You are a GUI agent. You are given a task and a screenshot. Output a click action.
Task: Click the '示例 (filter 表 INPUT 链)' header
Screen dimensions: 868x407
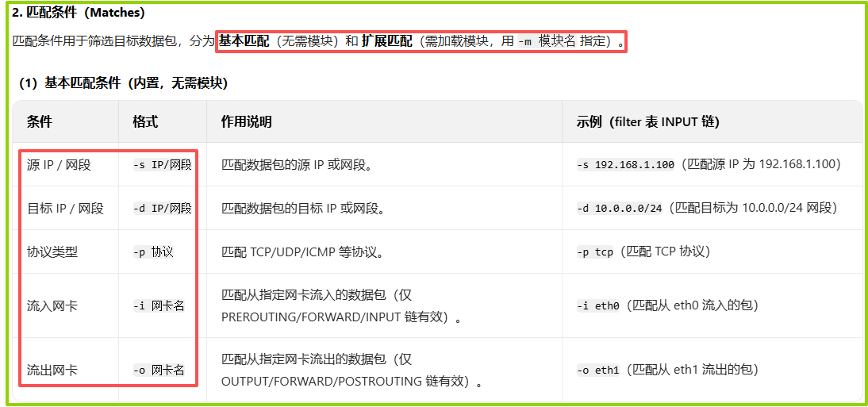coord(647,122)
